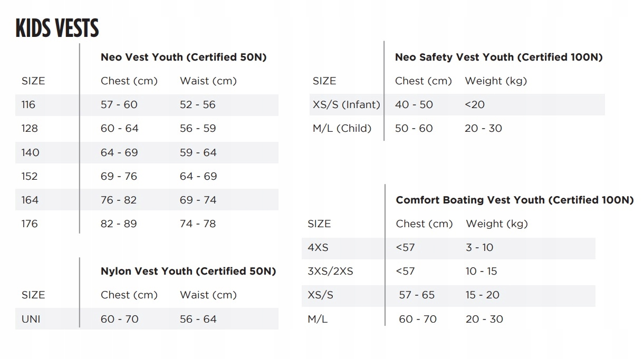Select the <20 weight value
The image size is (644, 359).
475,104
